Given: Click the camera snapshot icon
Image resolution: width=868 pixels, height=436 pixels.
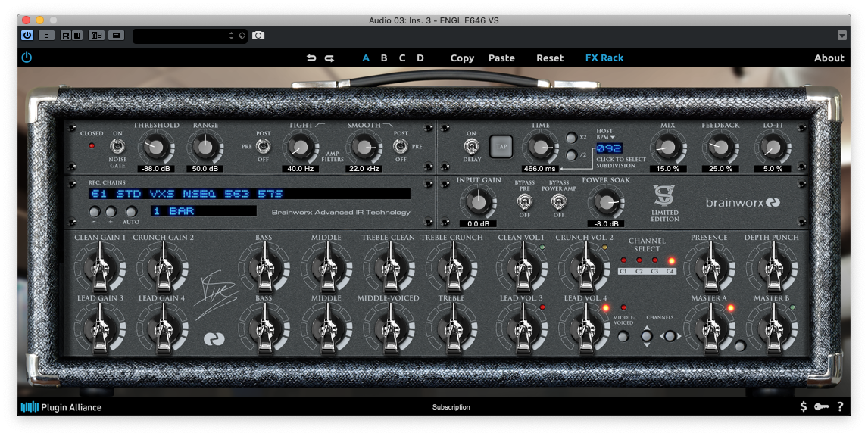Looking at the screenshot, I should (258, 36).
